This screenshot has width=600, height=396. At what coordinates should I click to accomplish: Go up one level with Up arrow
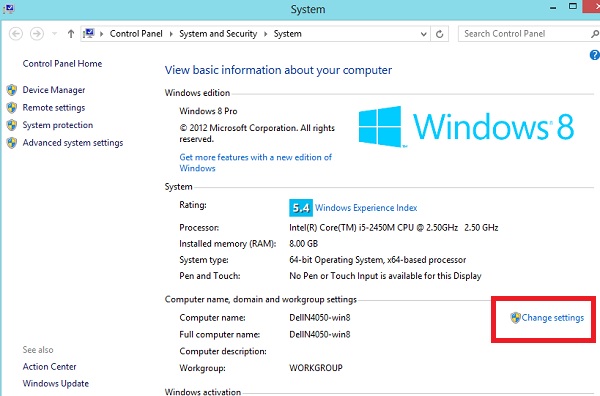coord(71,34)
